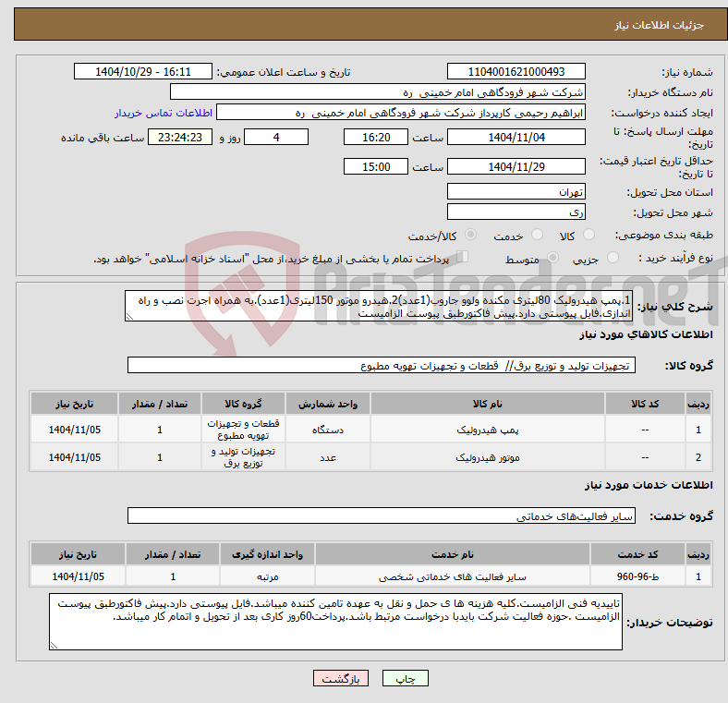728x703 pixels.
Task: Select the جزیی purchase type radio
Action: (613, 258)
